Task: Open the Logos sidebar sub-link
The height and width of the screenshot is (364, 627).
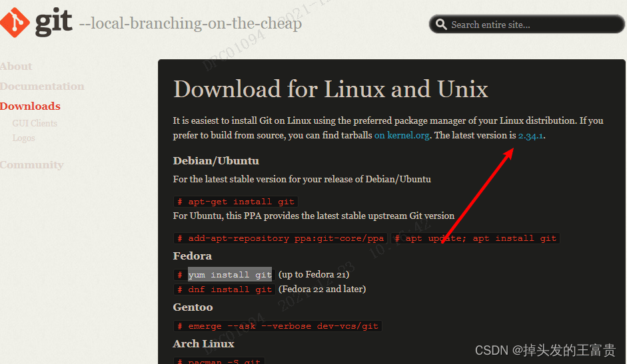Action: pyautogui.click(x=23, y=138)
